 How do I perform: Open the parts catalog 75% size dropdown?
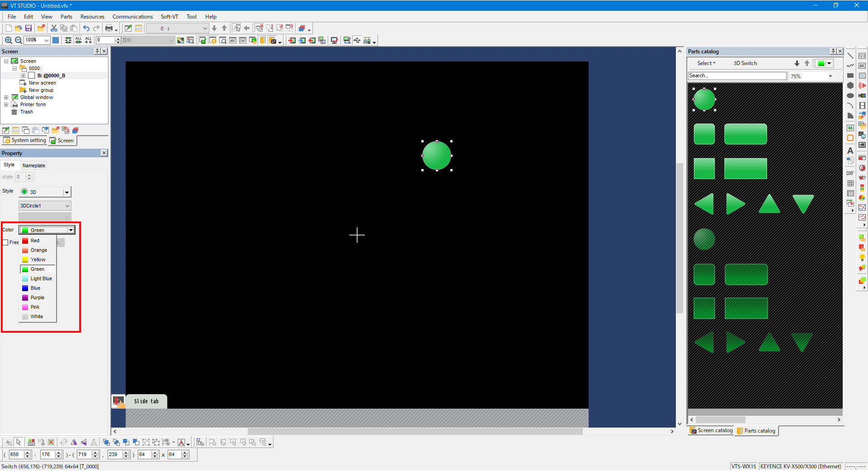(830, 76)
